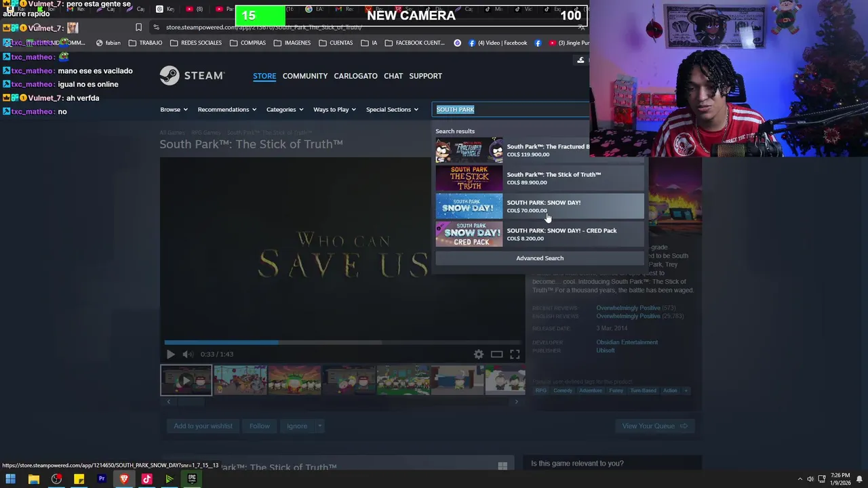The width and height of the screenshot is (868, 488).
Task: Click the Ignore button
Action: (297, 426)
